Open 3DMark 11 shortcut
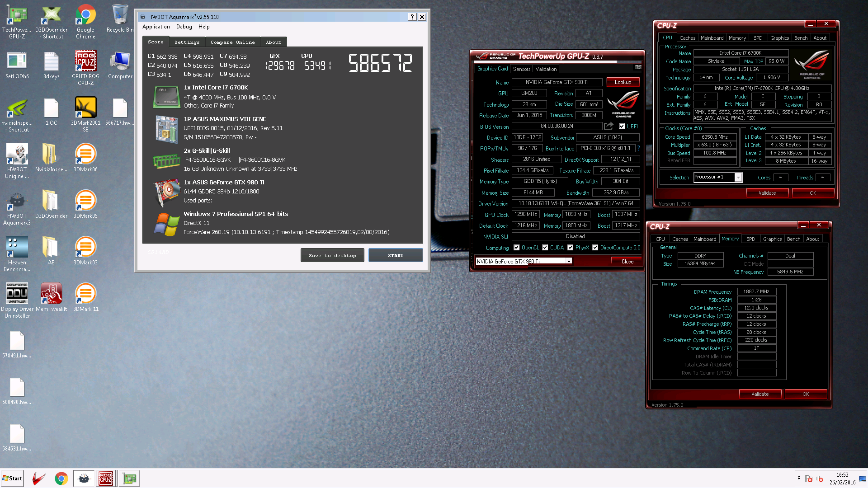Screen dimensions: 868x488 (x=85, y=298)
